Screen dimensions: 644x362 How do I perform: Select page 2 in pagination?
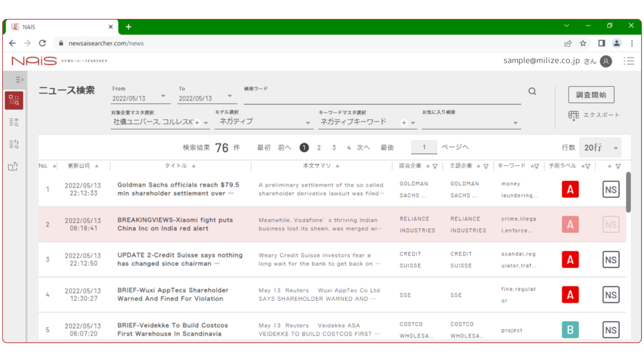319,148
